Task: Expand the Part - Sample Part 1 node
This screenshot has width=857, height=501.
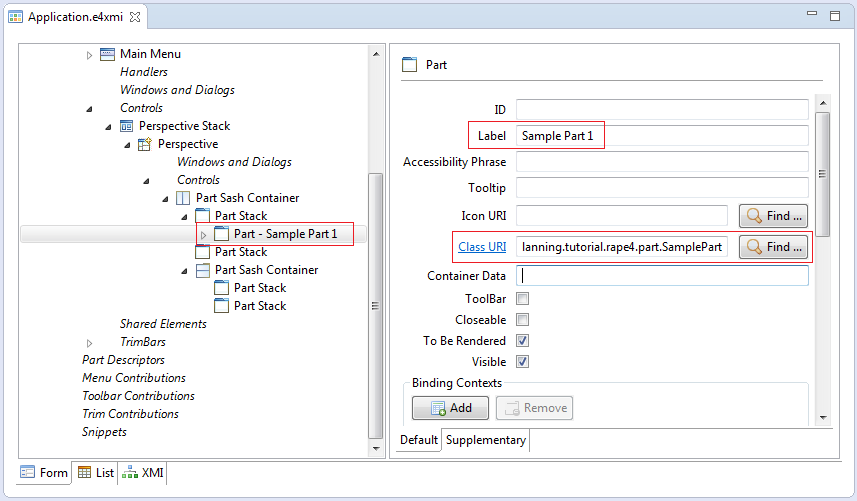Action: pos(203,235)
